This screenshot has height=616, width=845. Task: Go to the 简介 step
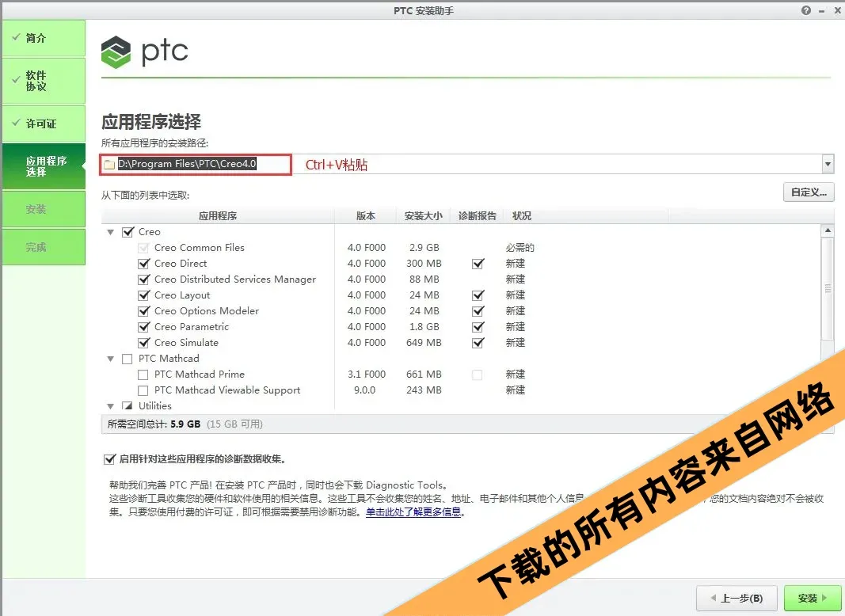pyautogui.click(x=44, y=38)
